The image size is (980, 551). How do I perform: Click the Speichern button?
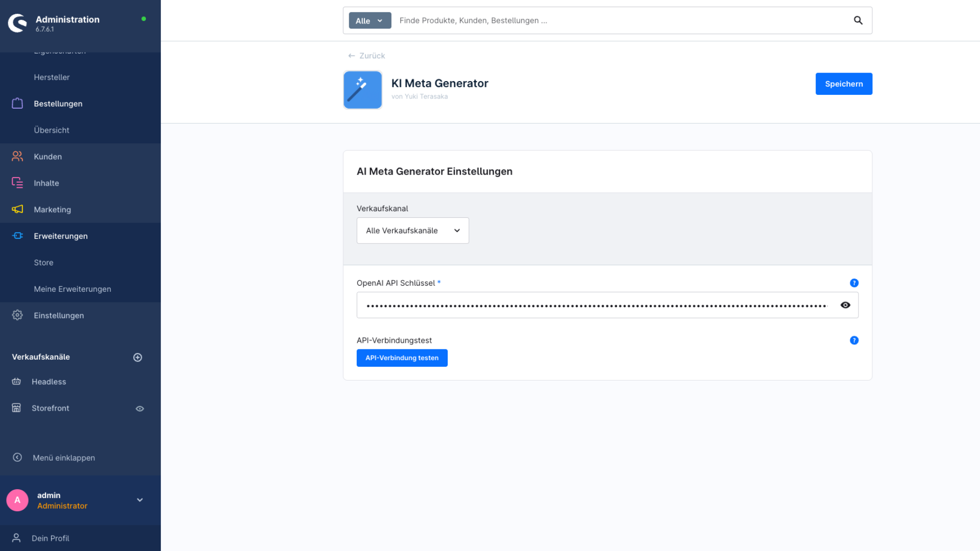843,84
